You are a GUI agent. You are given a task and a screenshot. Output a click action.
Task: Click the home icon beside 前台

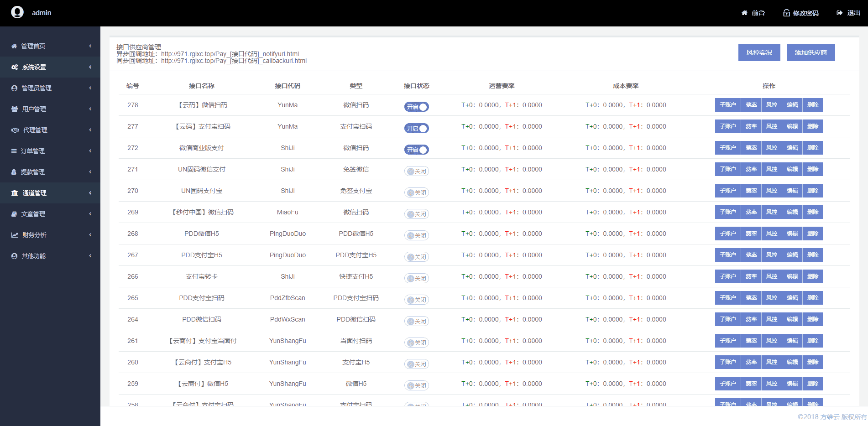744,13
